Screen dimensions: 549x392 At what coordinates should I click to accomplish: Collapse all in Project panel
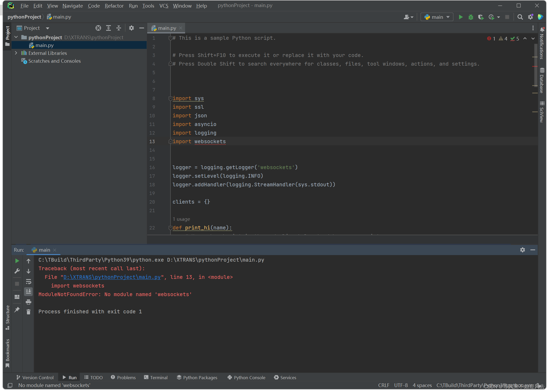point(118,28)
